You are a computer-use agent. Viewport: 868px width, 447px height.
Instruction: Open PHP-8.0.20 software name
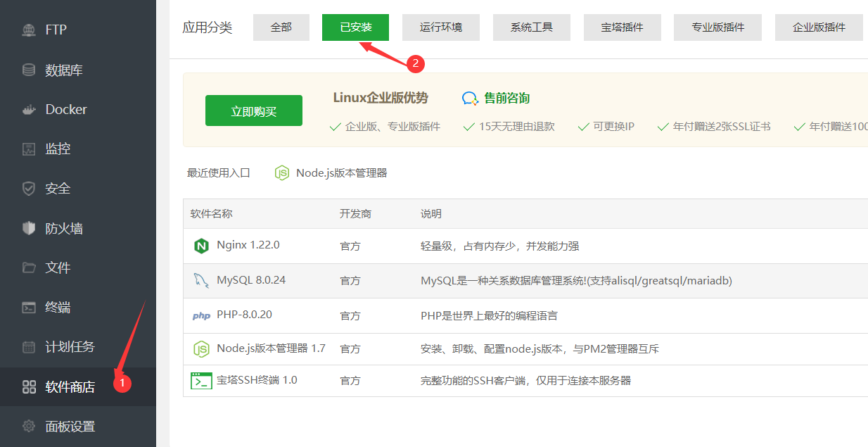pos(244,315)
